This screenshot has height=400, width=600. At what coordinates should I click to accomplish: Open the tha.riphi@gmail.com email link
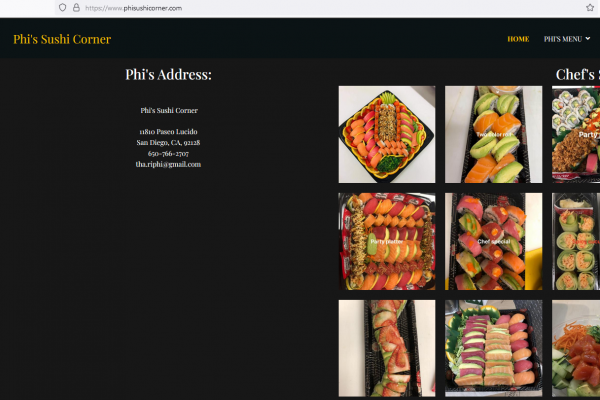[168, 164]
